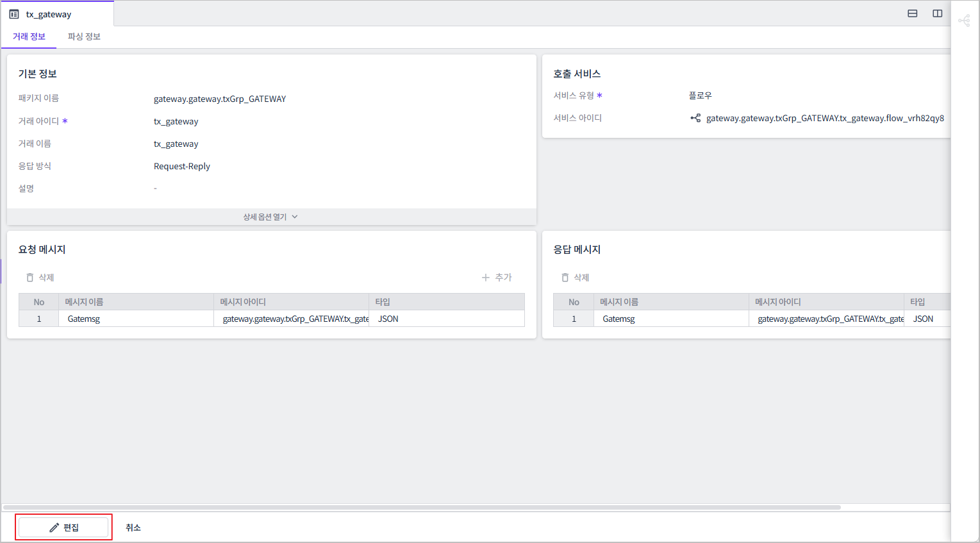Click the 호출 서비스 heading
The image size is (980, 543).
(577, 74)
